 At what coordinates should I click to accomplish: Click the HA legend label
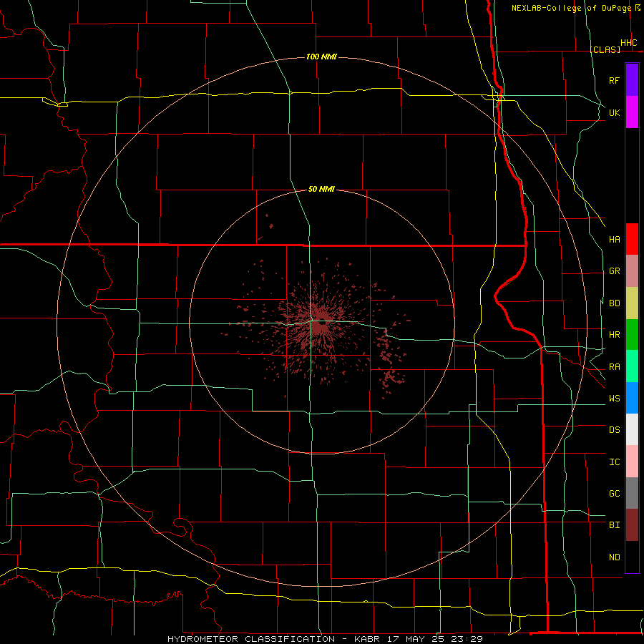coord(614,239)
